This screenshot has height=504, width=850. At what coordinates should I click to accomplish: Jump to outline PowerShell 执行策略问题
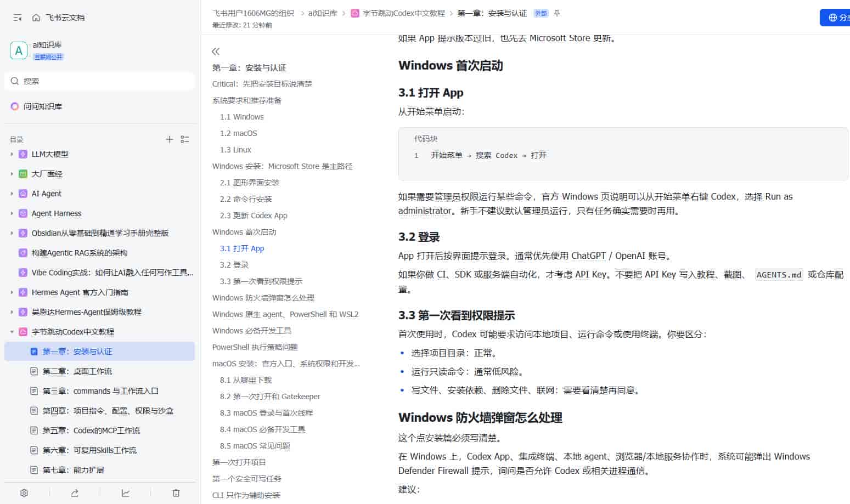pos(255,347)
